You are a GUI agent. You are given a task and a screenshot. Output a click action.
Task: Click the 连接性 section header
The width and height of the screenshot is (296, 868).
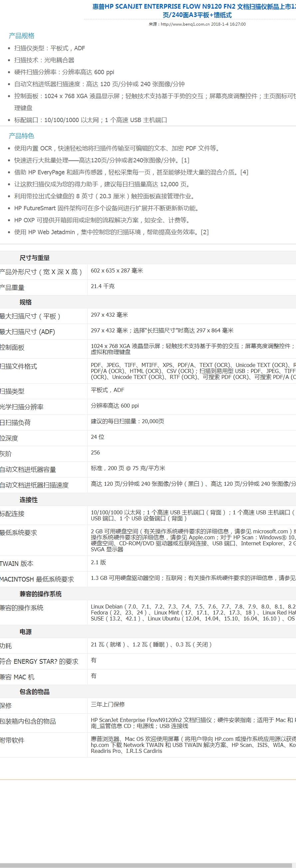tap(29, 500)
